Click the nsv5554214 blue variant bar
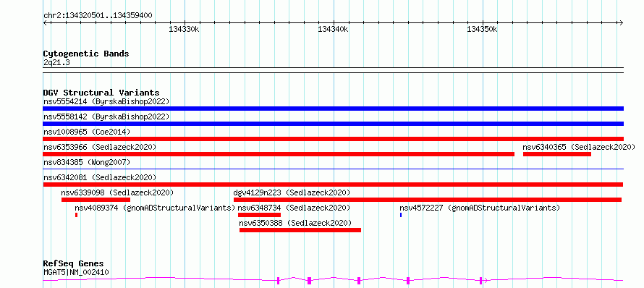 333,109
